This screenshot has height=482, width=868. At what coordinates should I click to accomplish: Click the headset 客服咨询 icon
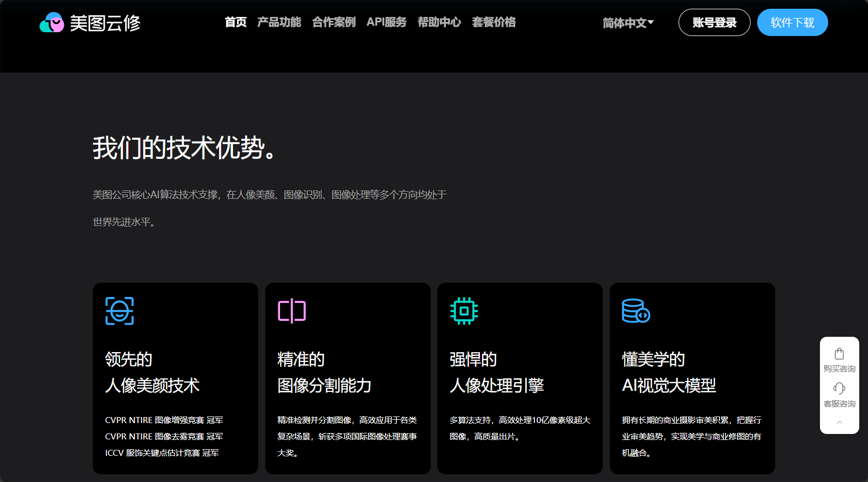pyautogui.click(x=839, y=388)
